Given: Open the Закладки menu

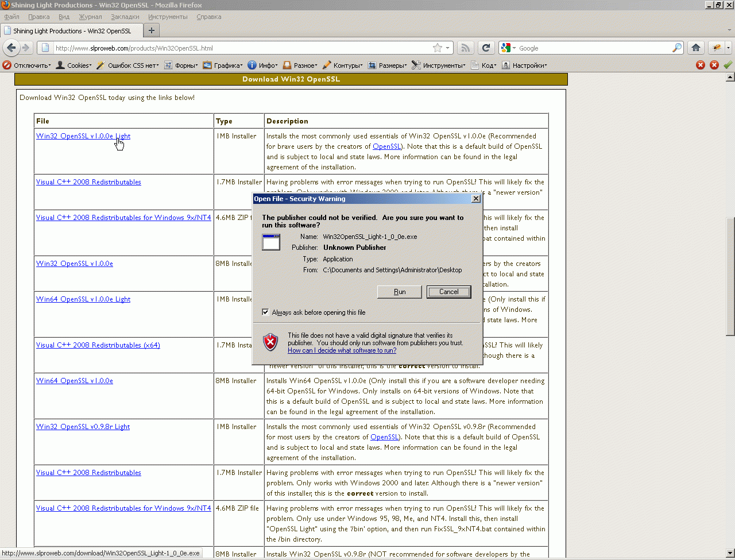Looking at the screenshot, I should [x=125, y=17].
